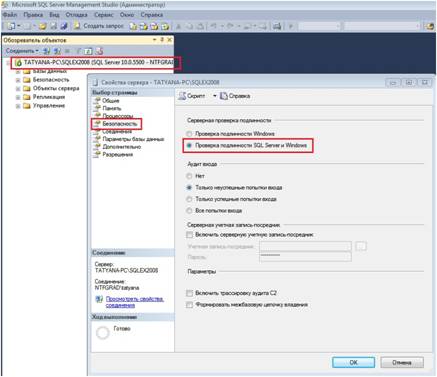Image resolution: width=437 pixels, height=377 pixels.
Task: Click the stop icon in Object Explorer toolbar
Action: point(67,51)
